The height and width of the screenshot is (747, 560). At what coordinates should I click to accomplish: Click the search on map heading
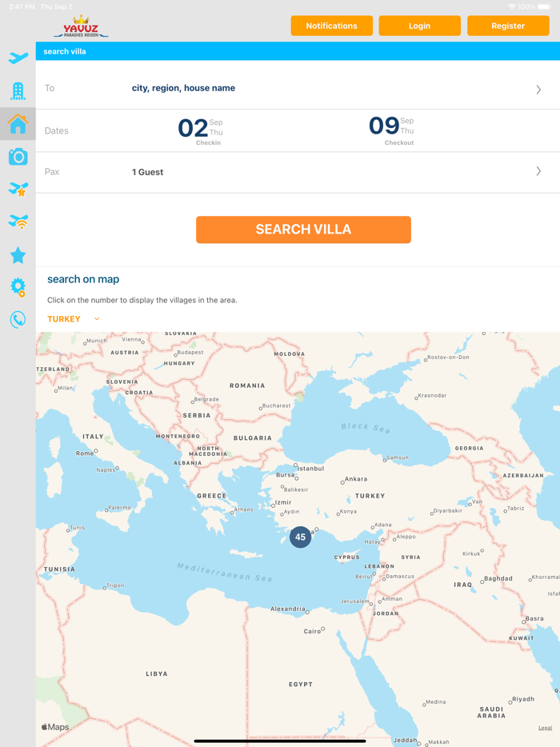(x=83, y=279)
